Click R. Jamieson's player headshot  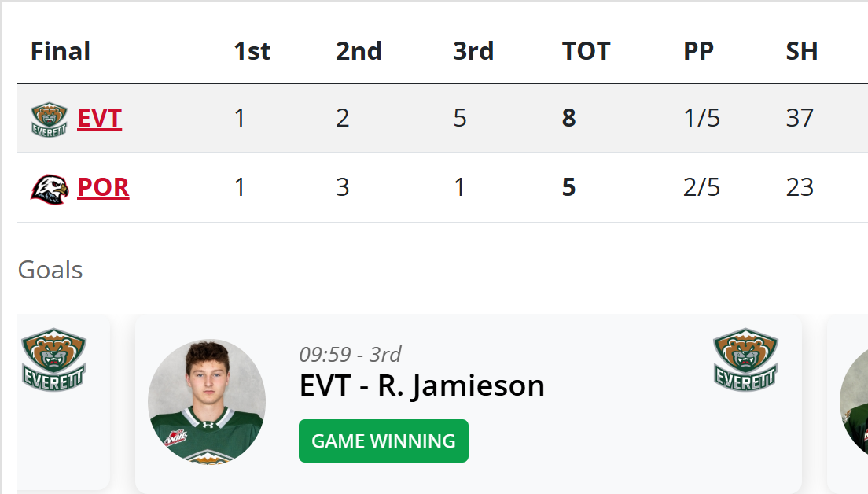[x=207, y=400]
